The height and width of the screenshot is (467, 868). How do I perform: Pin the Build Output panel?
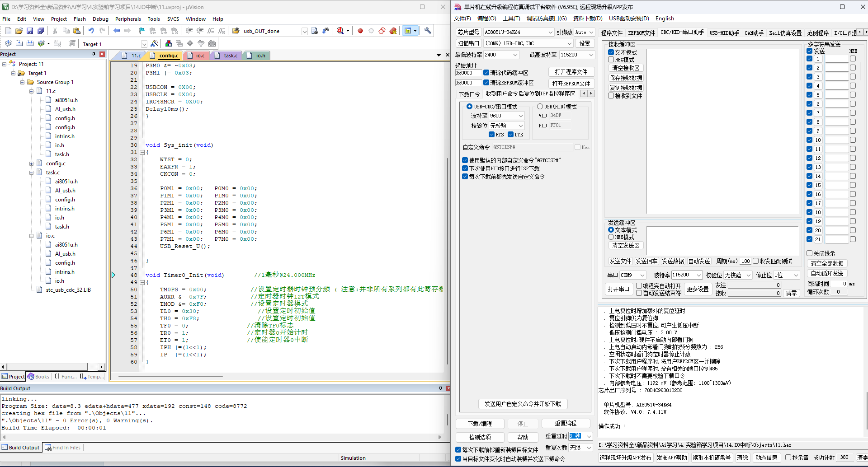440,388
